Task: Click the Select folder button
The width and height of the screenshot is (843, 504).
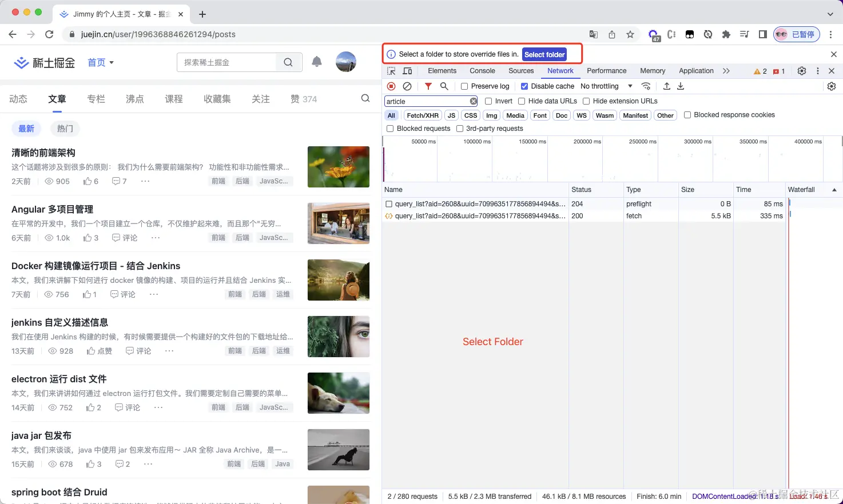Action: 544,54
